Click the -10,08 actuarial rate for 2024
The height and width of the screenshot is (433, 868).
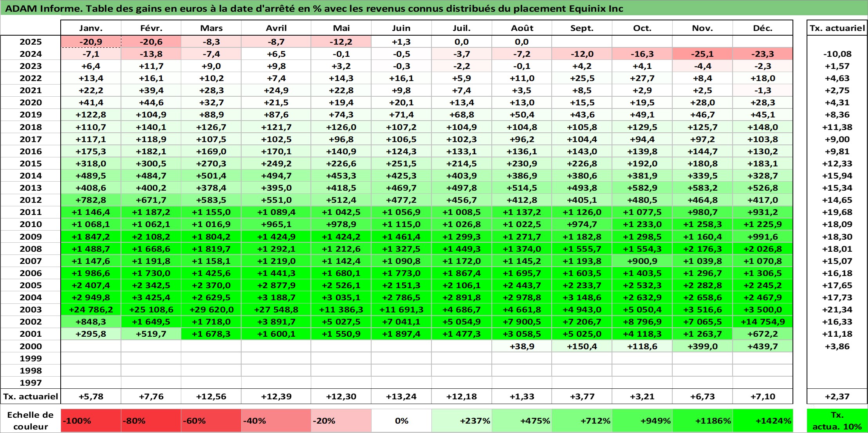[x=837, y=54]
